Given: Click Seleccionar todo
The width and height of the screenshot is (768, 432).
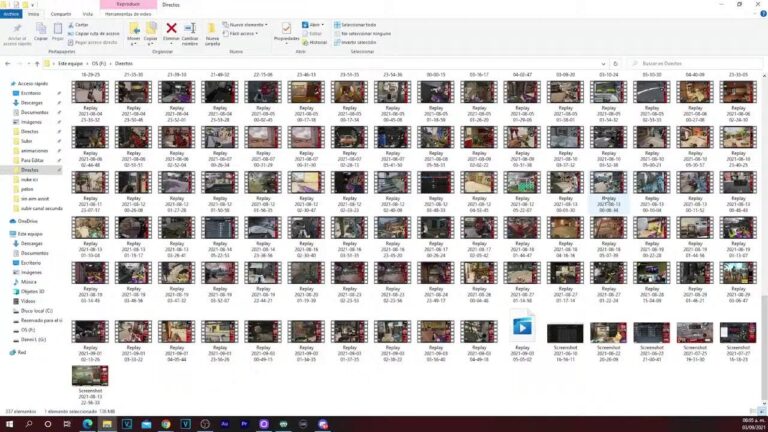Looking at the screenshot, I should point(355,24).
